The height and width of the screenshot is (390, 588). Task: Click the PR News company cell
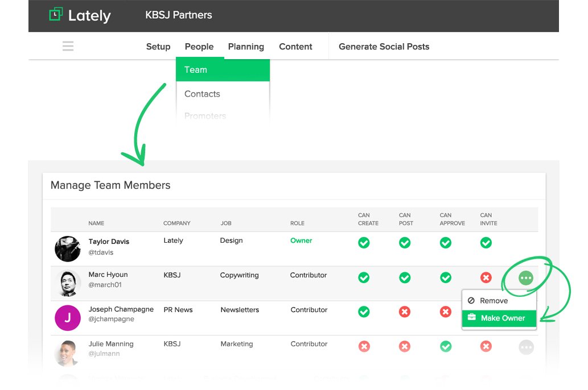point(178,310)
